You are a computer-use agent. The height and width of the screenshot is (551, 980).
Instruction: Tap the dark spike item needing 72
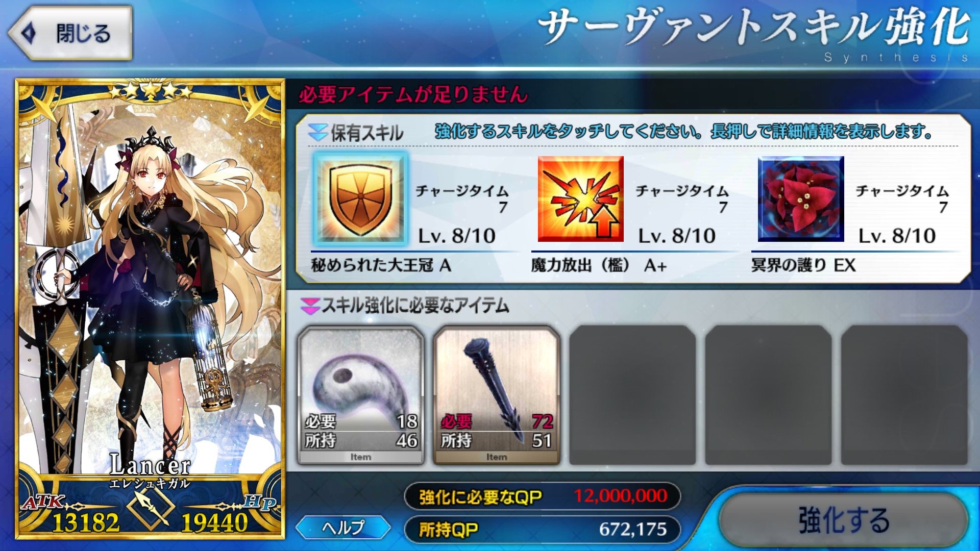coord(497,395)
